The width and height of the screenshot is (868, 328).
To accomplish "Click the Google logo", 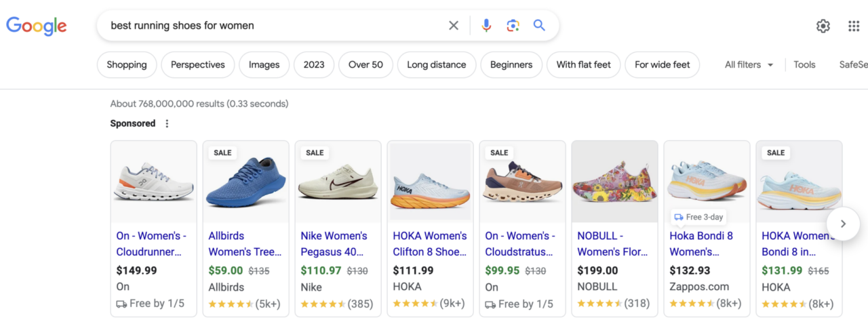I will (x=37, y=26).
